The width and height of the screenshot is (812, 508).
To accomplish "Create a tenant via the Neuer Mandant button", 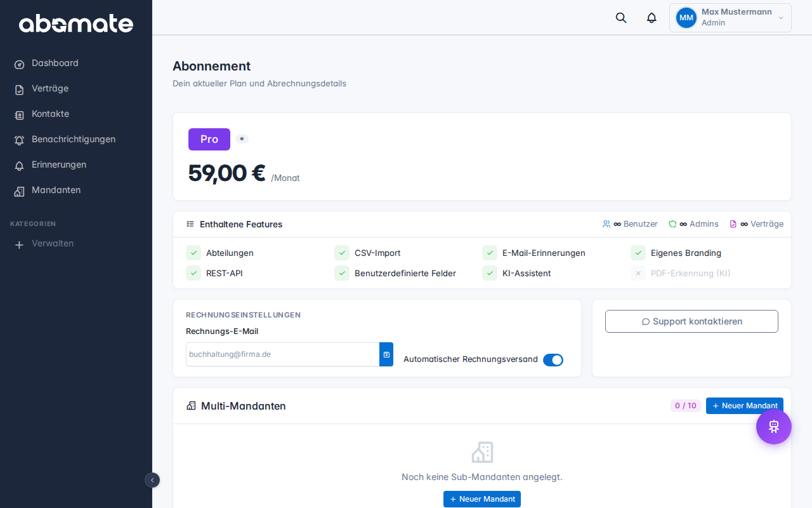I will (x=744, y=406).
